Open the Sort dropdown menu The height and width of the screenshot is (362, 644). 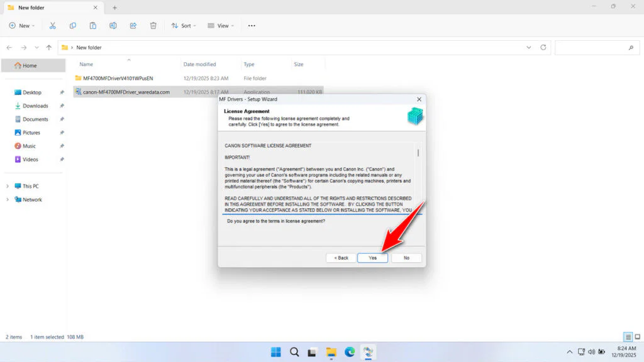coord(184,26)
